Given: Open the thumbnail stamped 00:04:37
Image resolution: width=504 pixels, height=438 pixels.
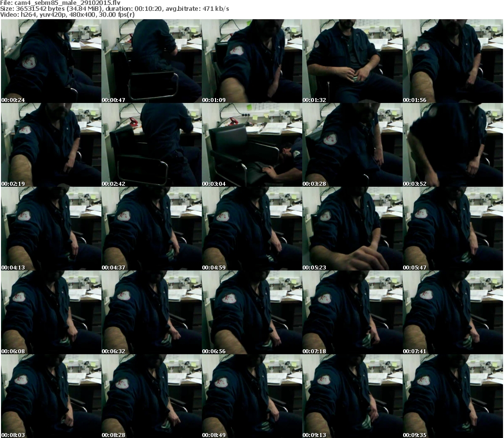Looking at the screenshot, I should coord(152,229).
